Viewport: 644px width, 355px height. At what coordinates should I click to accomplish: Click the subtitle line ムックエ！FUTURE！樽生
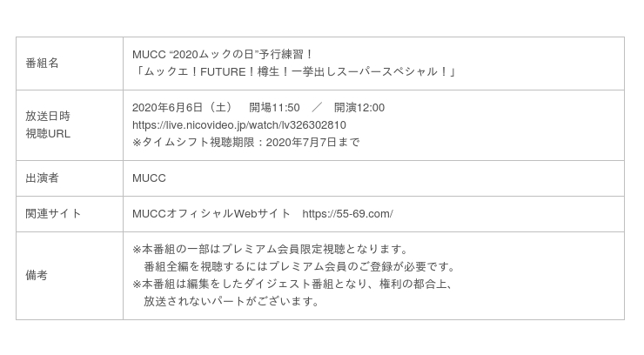[x=294, y=72]
